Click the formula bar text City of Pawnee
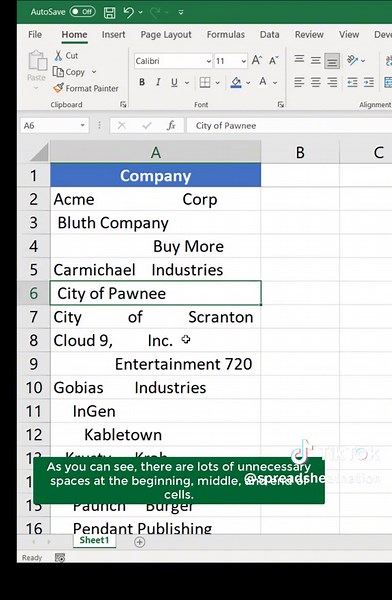 tap(226, 126)
